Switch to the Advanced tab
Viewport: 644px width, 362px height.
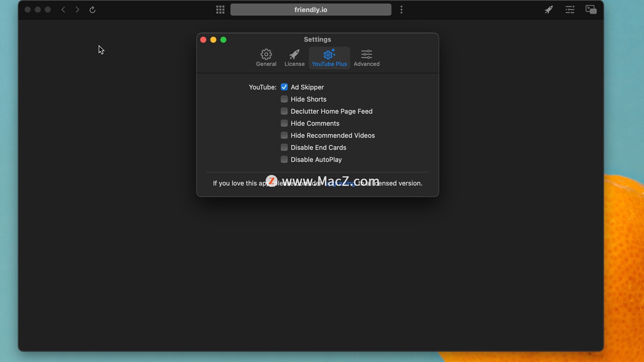367,58
